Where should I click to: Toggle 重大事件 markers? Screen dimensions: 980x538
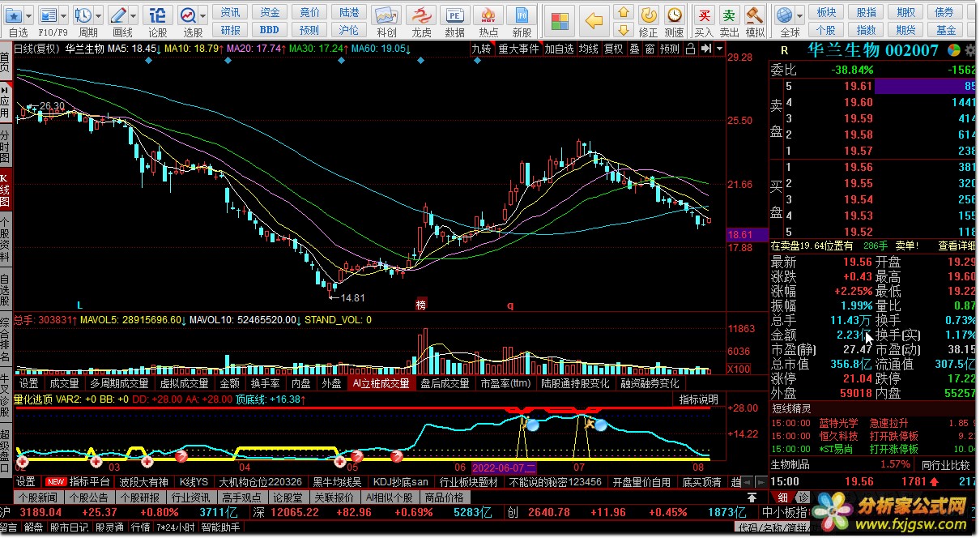(x=518, y=49)
